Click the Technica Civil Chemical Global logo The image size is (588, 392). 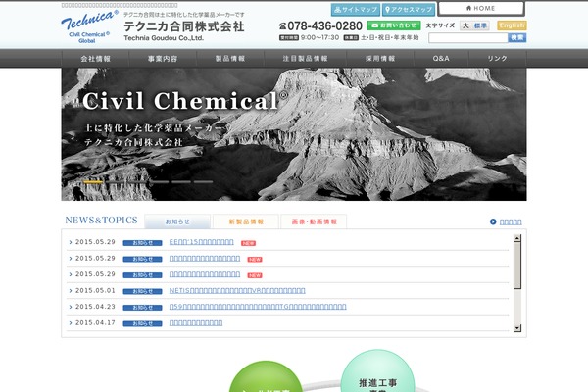(x=89, y=26)
